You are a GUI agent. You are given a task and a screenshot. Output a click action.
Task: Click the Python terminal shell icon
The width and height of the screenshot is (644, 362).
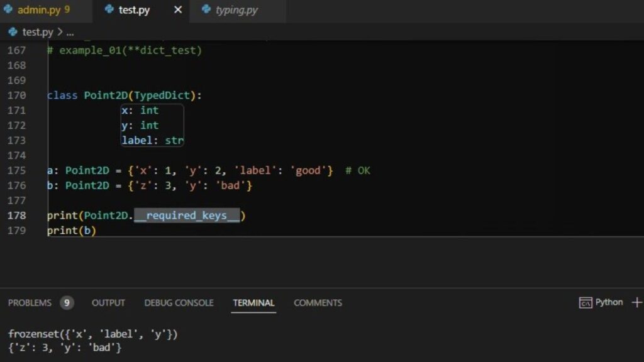[586, 303]
